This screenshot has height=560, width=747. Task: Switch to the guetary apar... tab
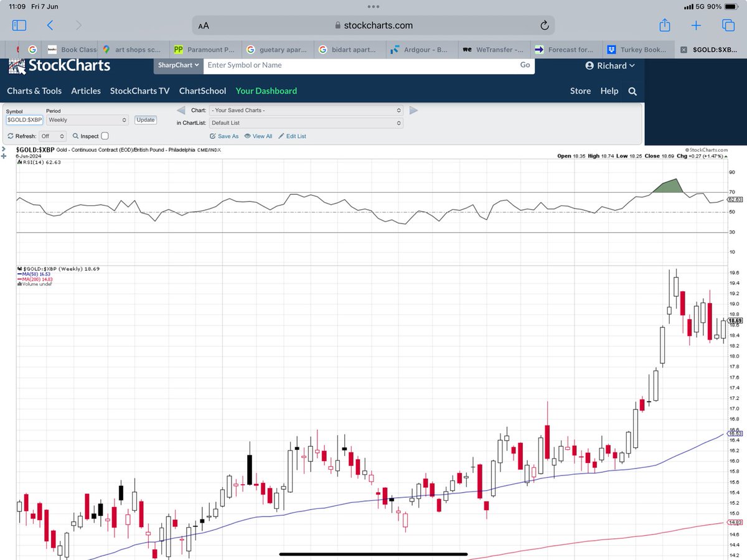click(x=278, y=50)
